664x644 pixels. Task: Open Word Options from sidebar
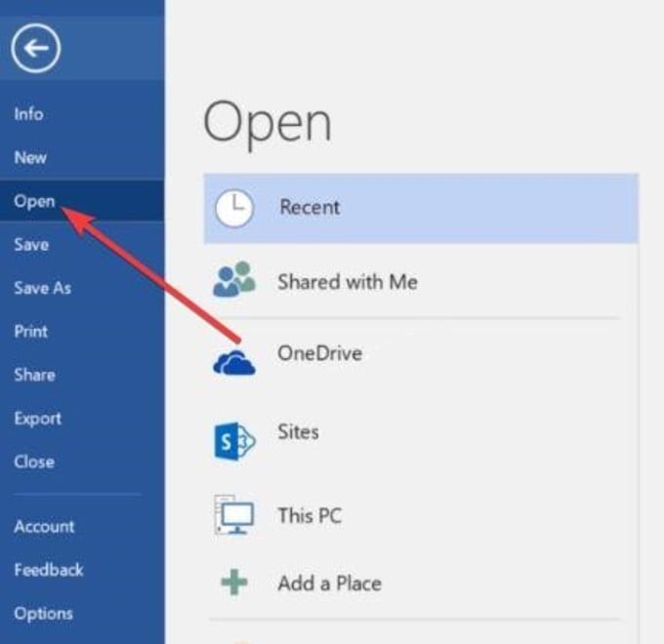coord(43,614)
